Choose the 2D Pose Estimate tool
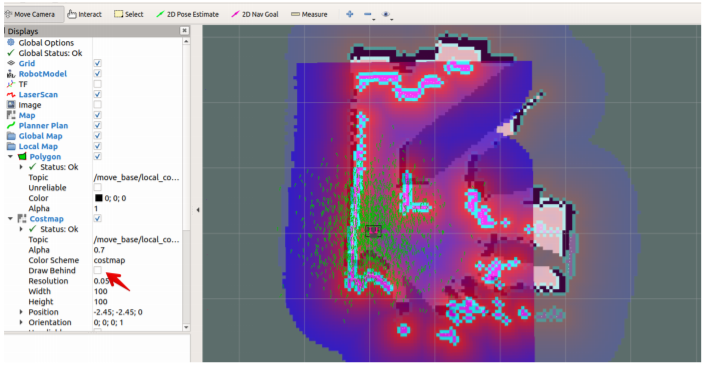The image size is (707, 368). pyautogui.click(x=188, y=14)
